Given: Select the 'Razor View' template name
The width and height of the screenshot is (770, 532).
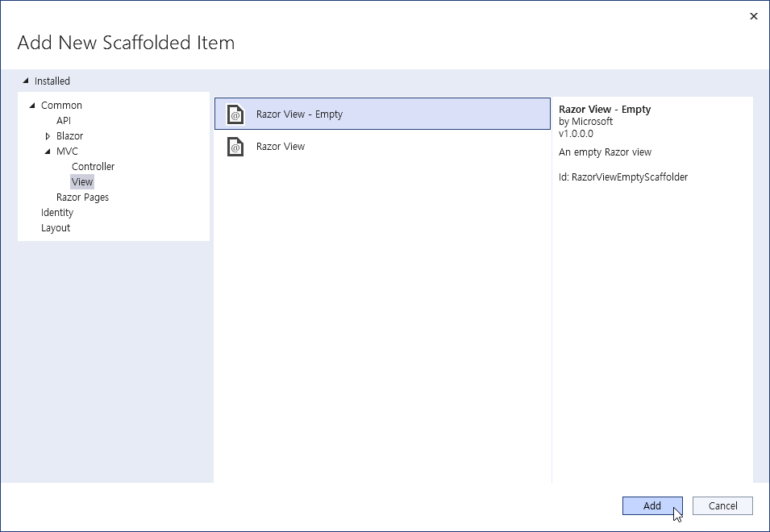Looking at the screenshot, I should pyautogui.click(x=281, y=147).
